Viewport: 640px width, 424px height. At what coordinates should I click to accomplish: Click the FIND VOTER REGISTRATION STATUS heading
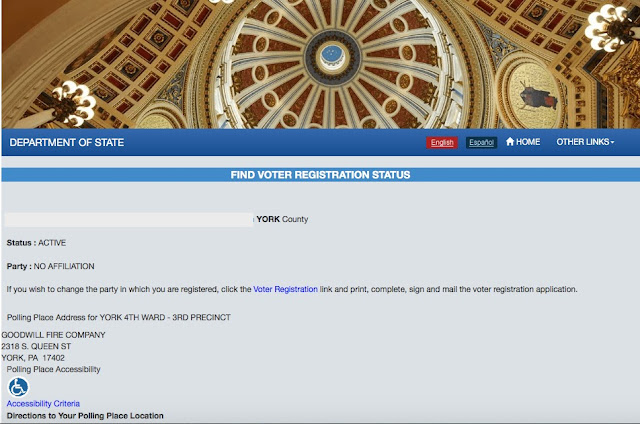pyautogui.click(x=320, y=175)
